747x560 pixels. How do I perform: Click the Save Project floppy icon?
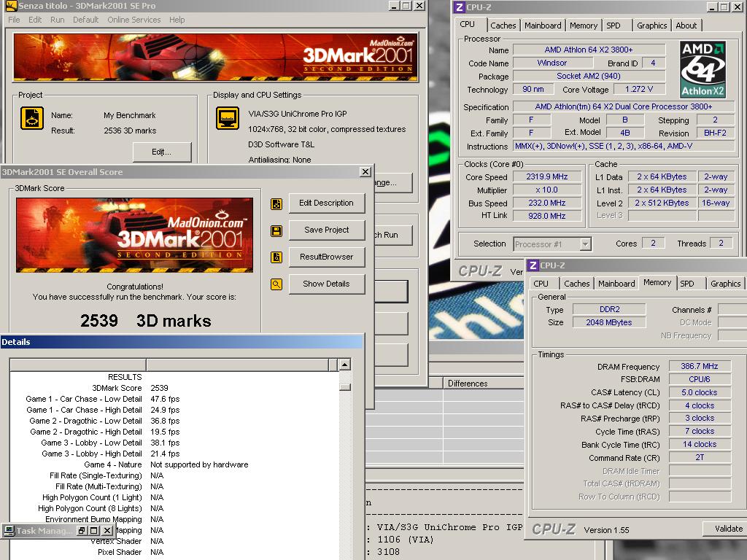(276, 231)
